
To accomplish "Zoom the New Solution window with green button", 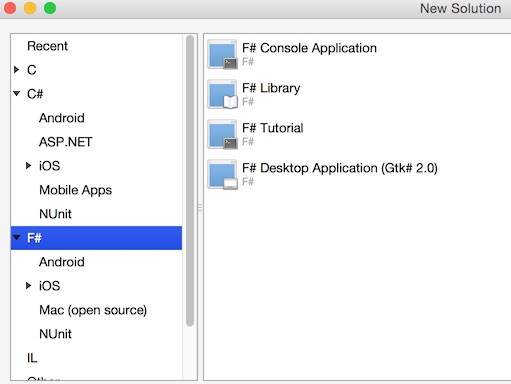I will tap(50, 8).
